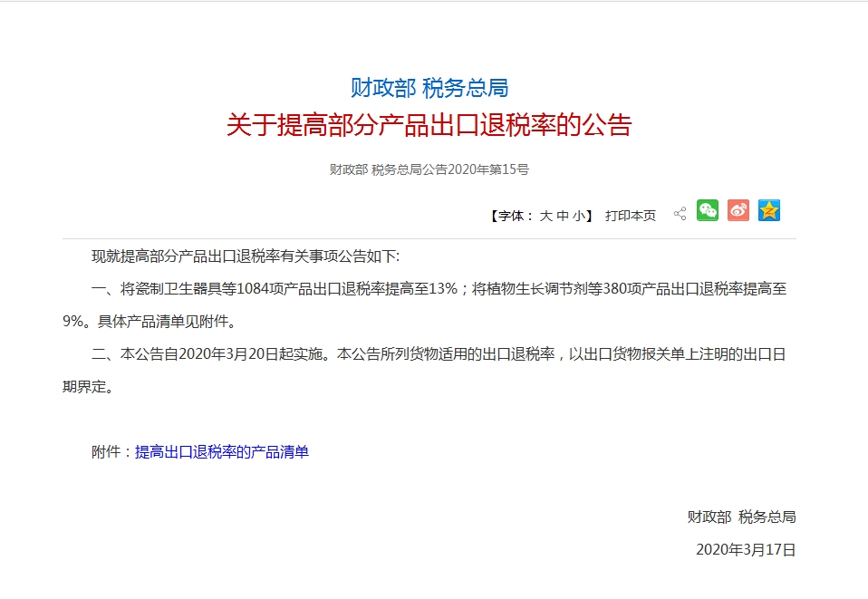The width and height of the screenshot is (868, 599).
Task: Click the label 附件：
Action: [x=113, y=452]
